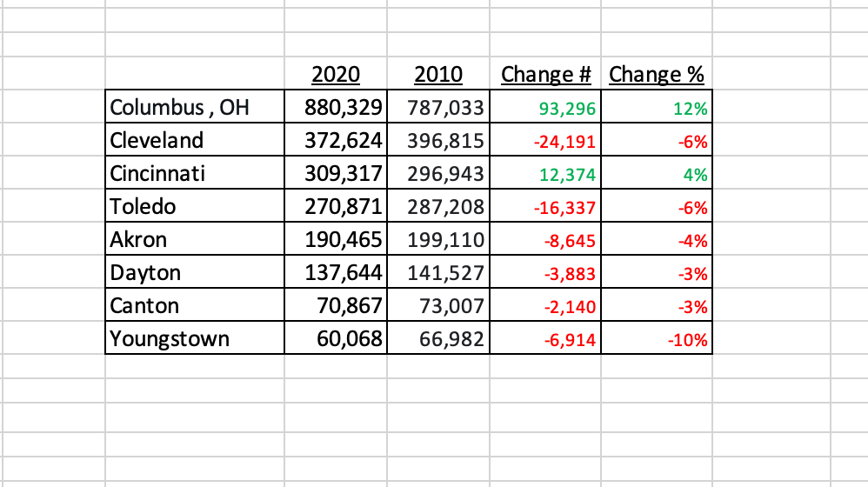The image size is (868, 487).
Task: Click the Change # header cell
Action: (546, 73)
